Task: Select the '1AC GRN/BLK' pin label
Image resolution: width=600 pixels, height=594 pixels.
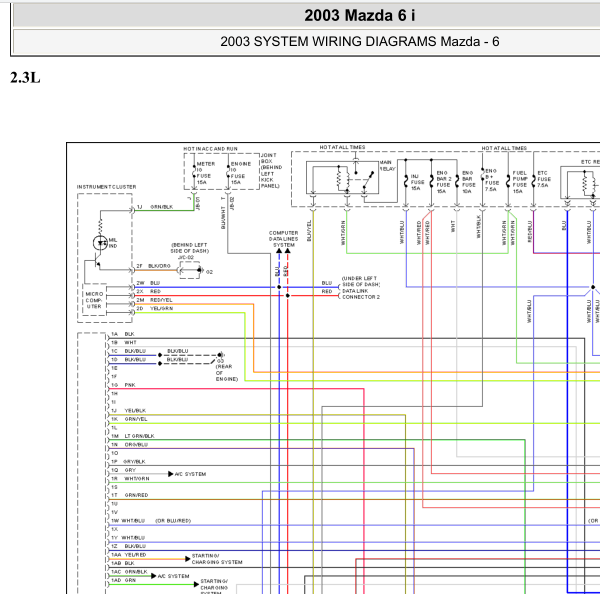Action: point(129,571)
